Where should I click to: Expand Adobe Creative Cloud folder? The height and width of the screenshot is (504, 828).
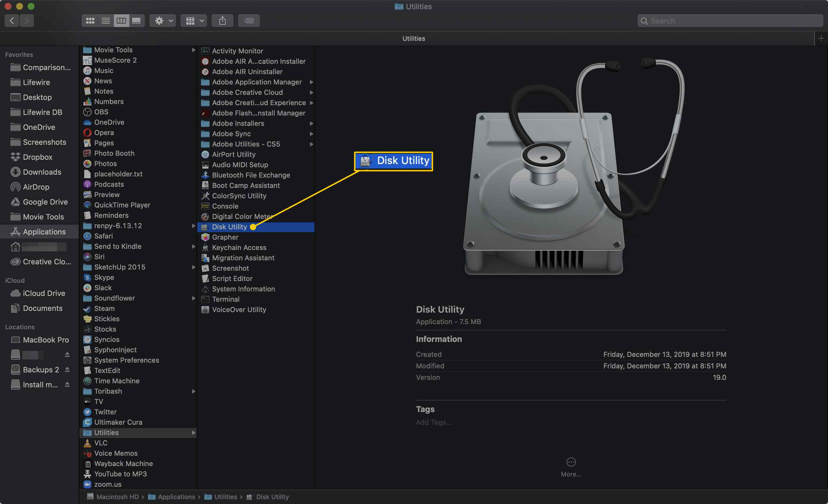tap(312, 92)
